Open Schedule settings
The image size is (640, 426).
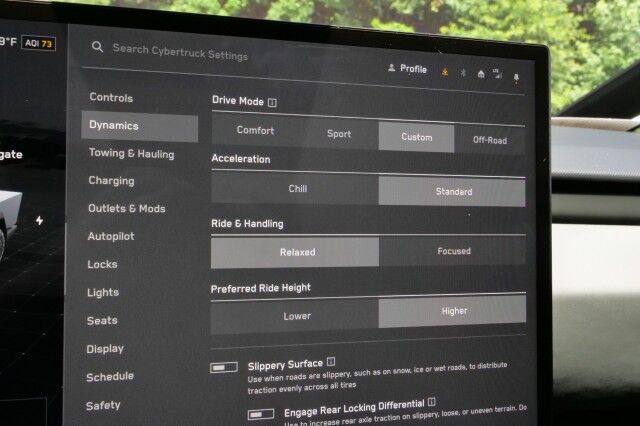(x=110, y=377)
